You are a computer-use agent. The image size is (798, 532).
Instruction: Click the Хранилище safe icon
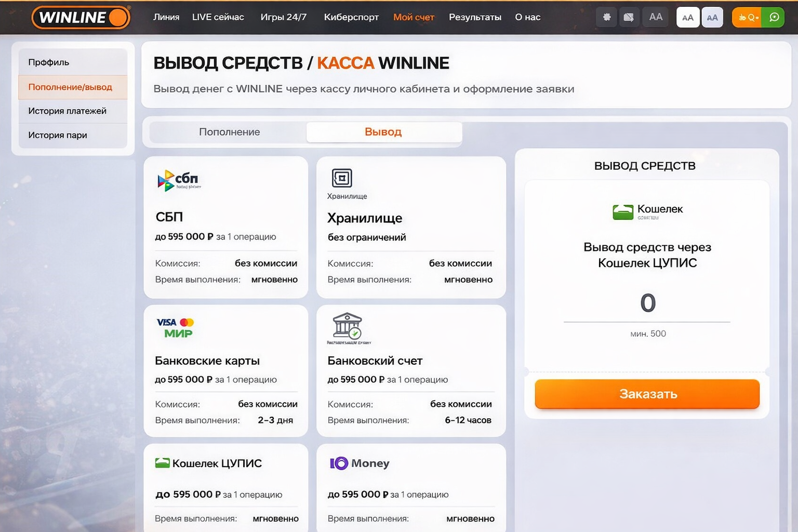point(342,178)
